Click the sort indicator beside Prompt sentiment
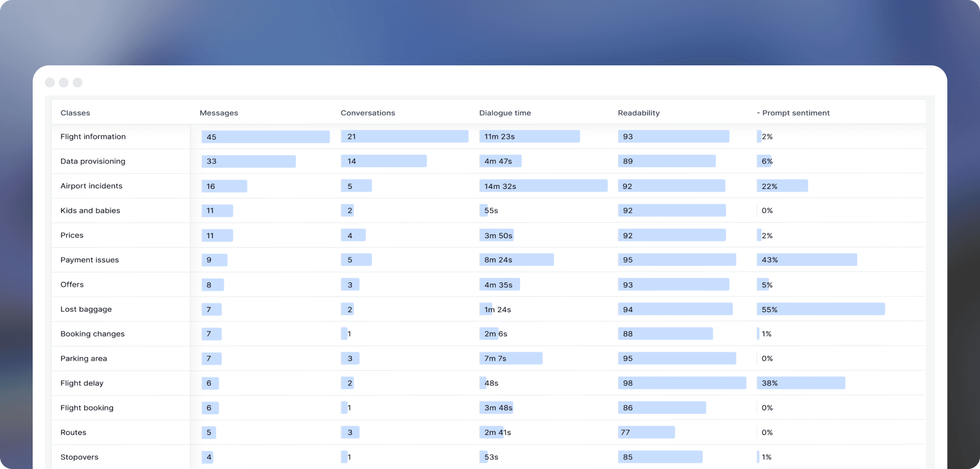The width and height of the screenshot is (980, 469). click(759, 113)
